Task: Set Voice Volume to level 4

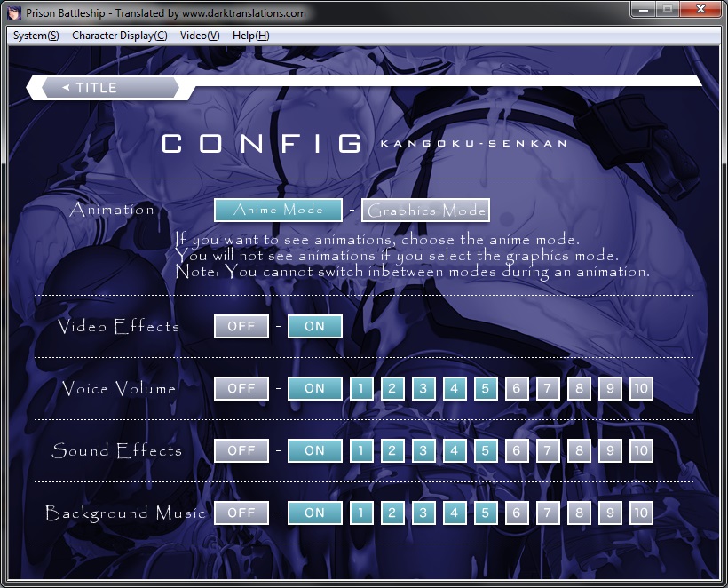Action: (455, 388)
